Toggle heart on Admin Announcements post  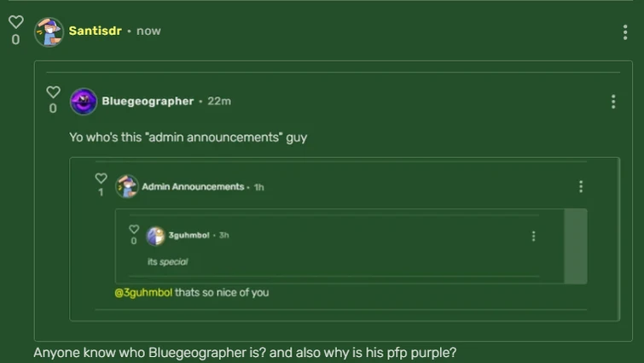[x=101, y=178]
